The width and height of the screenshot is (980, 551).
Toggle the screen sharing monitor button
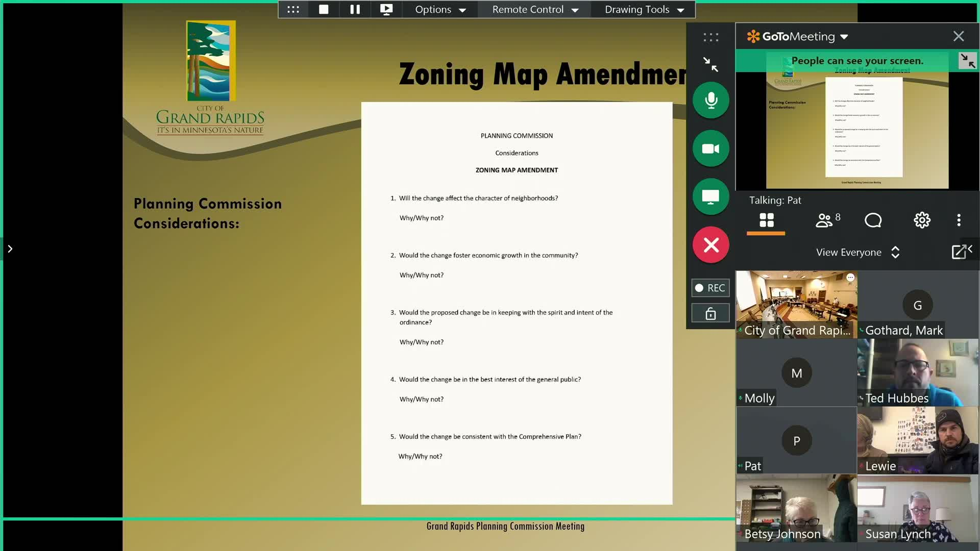point(711,196)
